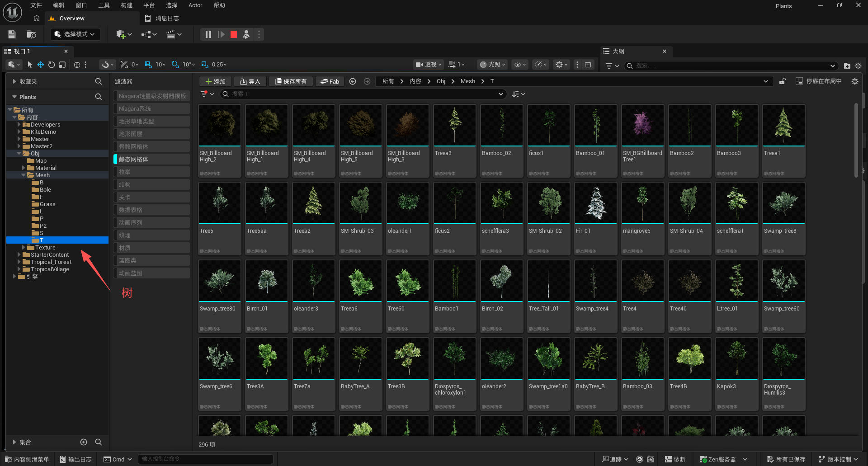Click the 添加 button in content browser
This screenshot has height=466, width=868.
click(216, 81)
